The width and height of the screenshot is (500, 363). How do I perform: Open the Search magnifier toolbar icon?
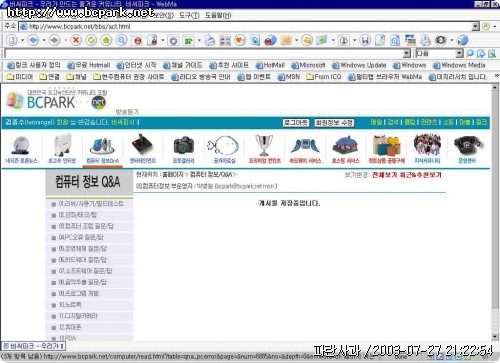(x=122, y=41)
